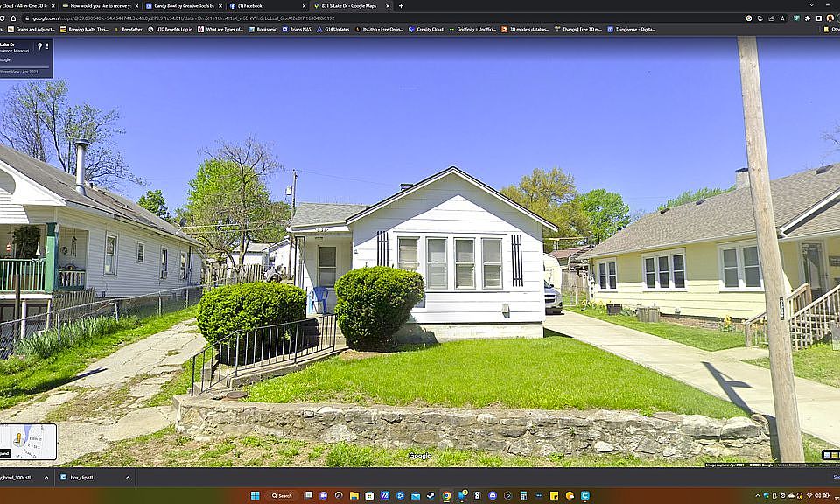Expand options for bowl_300x.stl download
This screenshot has height=504, width=840.
[x=46, y=477]
